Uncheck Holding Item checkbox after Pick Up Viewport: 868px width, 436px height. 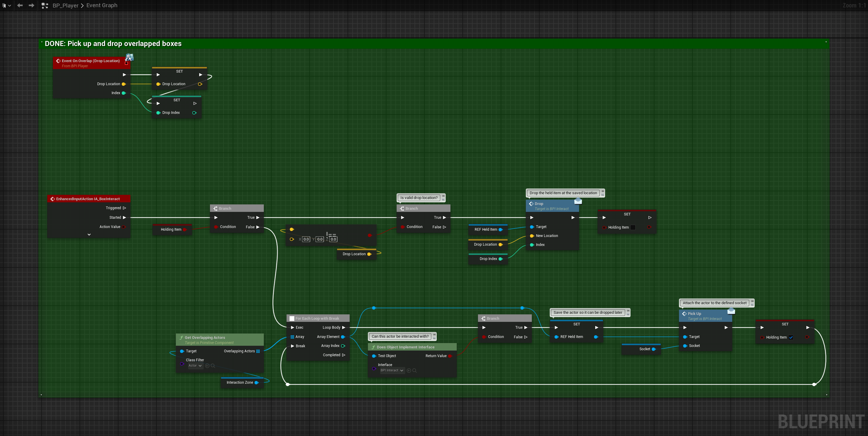(x=791, y=337)
